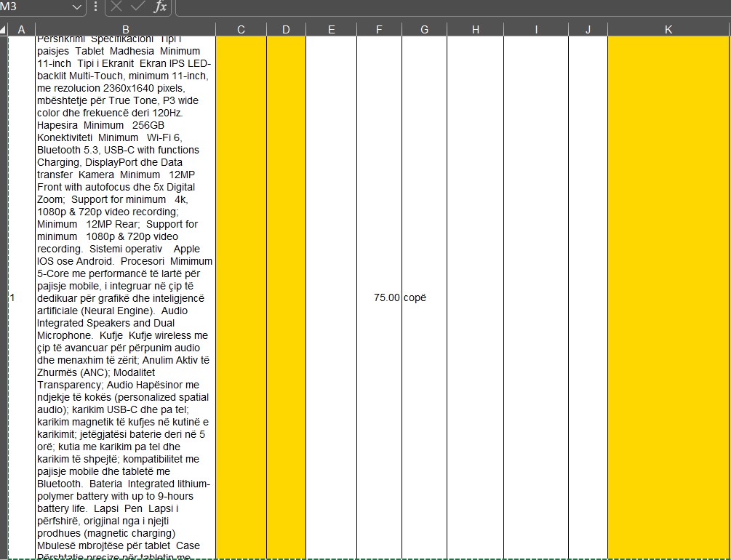Viewport: 731px width, 560px height.
Task: Select the tablet specification text cell
Action: [125, 297]
